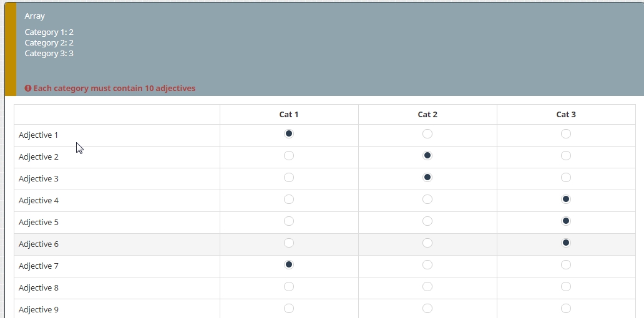Click the Cat 3 column header

566,115
